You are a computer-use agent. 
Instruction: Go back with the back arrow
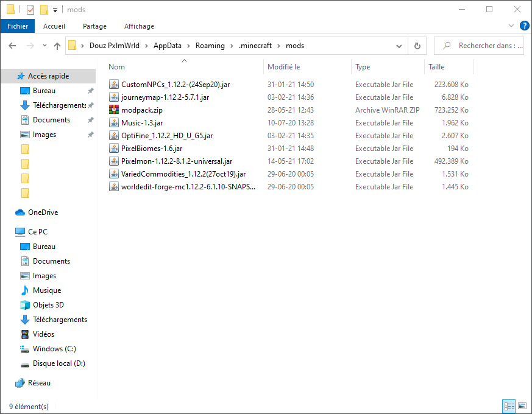(x=12, y=46)
